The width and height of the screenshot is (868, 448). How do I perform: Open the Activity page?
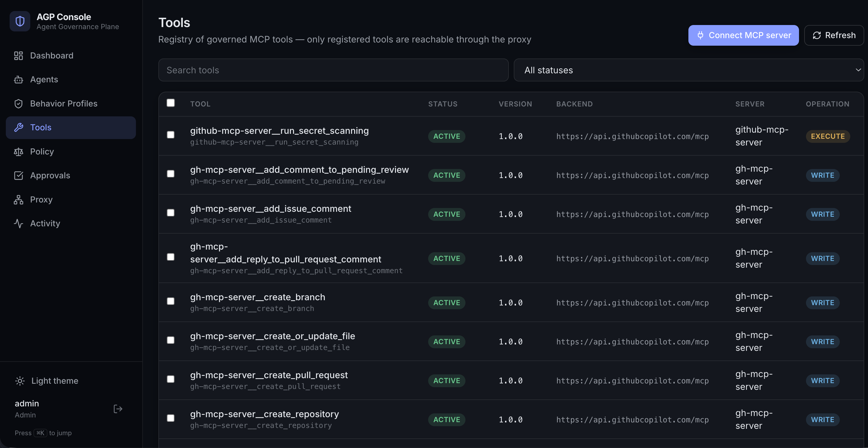pos(71,223)
